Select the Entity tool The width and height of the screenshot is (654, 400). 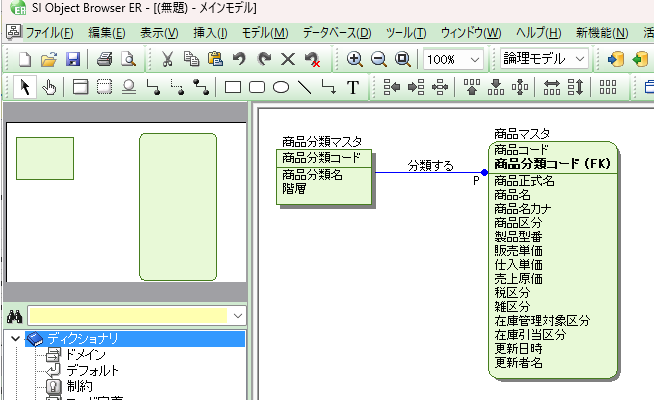80,88
